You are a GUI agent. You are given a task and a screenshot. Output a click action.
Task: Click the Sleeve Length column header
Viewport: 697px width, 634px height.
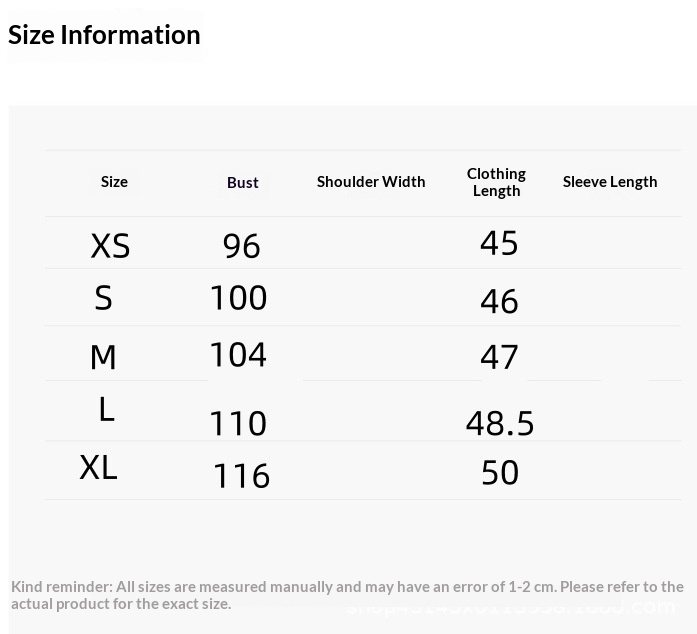(x=610, y=181)
